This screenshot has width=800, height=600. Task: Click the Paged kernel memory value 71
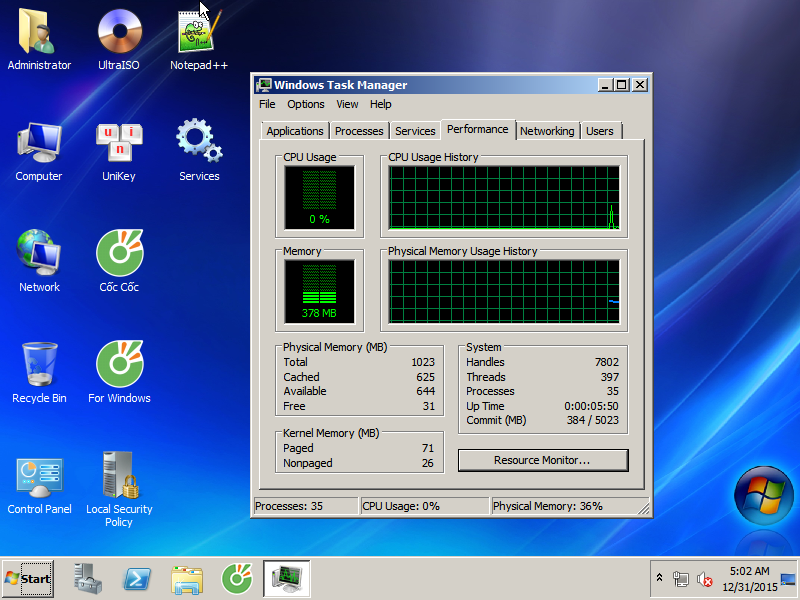point(428,448)
